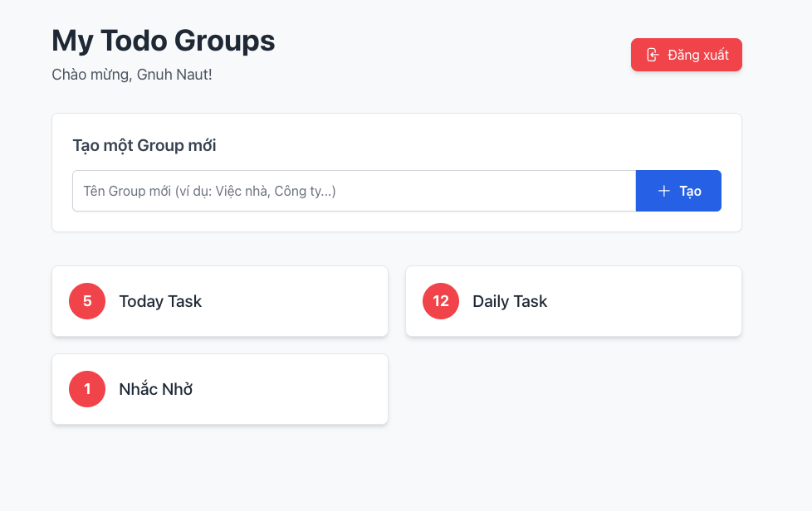Open the Today Task group

(x=220, y=301)
